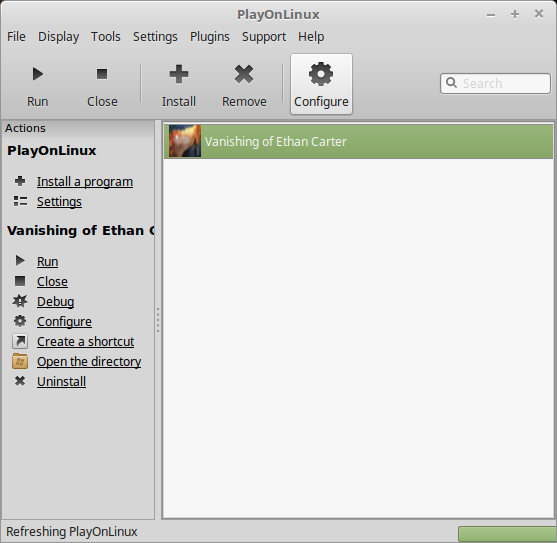Open the Plugins menu
The height and width of the screenshot is (543, 557).
[210, 36]
